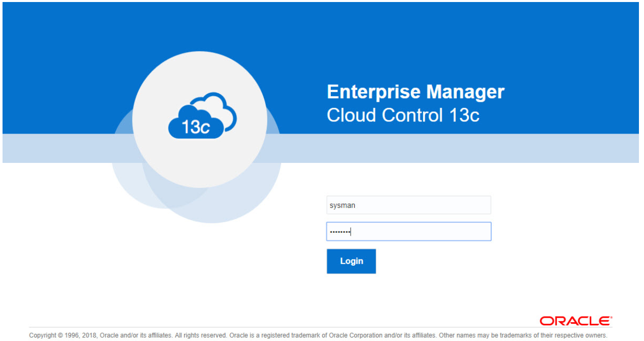
Task: Focus the username field containing sysman
Action: tap(408, 205)
